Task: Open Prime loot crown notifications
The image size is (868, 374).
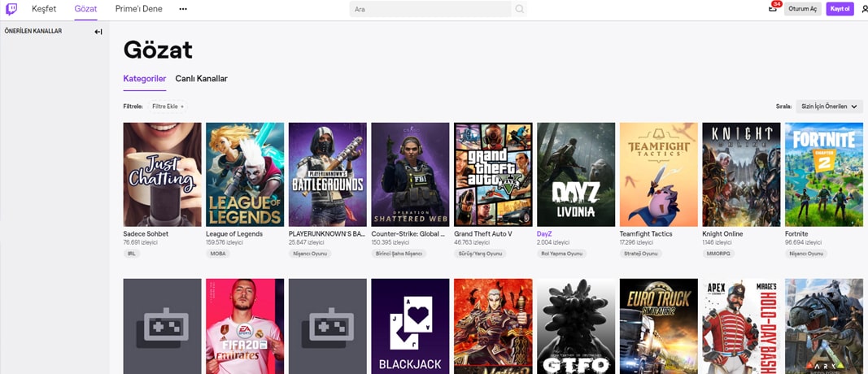Action: (773, 8)
